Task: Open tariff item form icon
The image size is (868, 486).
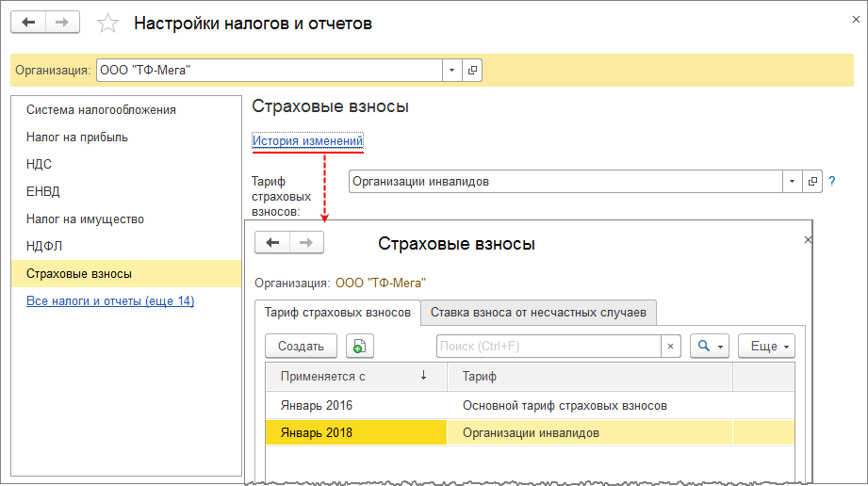Action: pyautogui.click(x=812, y=181)
